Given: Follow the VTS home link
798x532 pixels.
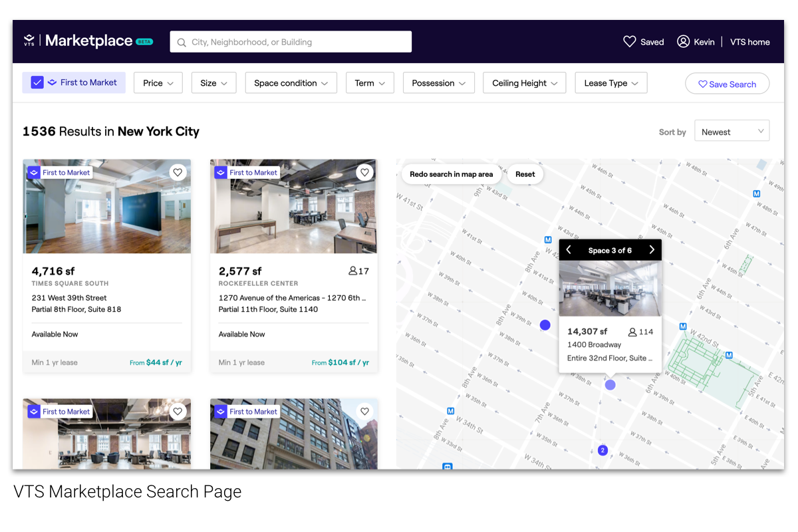Looking at the screenshot, I should (750, 42).
